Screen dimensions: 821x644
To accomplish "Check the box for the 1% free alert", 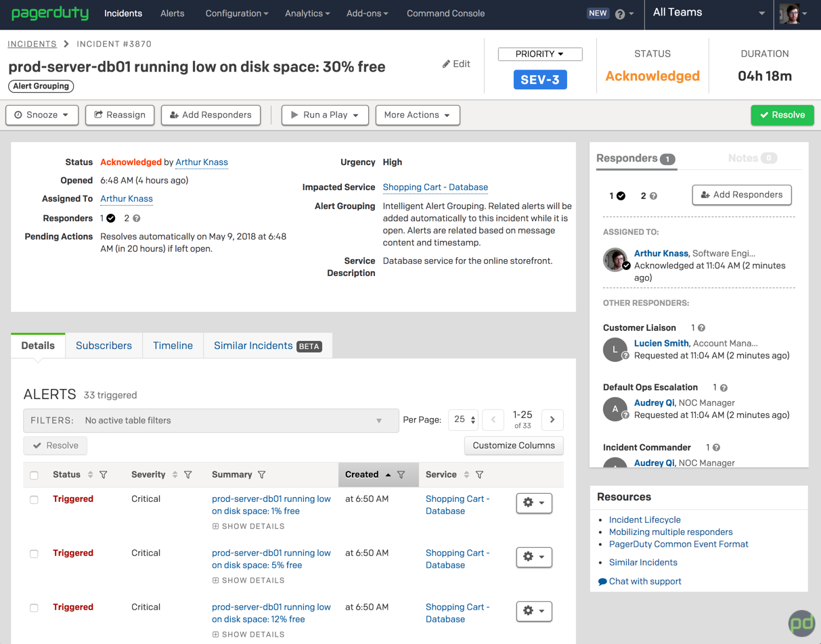I will point(35,500).
